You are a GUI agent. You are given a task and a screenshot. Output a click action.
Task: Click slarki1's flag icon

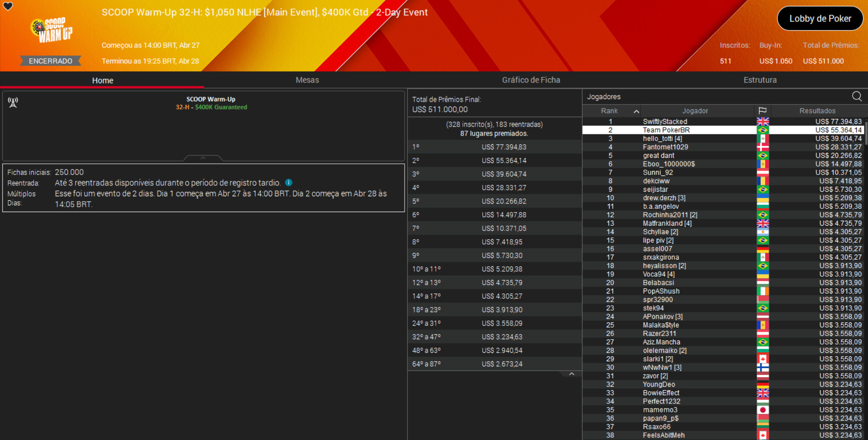[763, 359]
